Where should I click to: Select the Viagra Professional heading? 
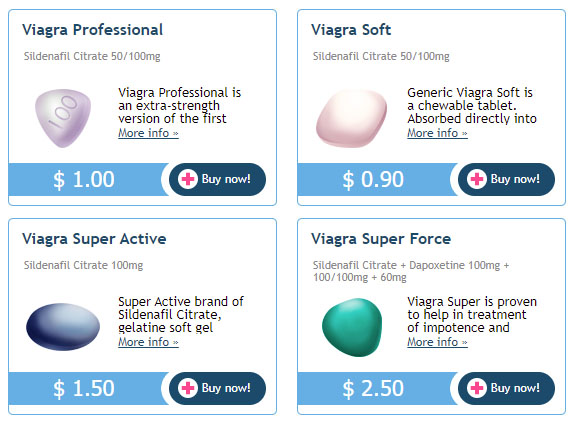tap(92, 30)
